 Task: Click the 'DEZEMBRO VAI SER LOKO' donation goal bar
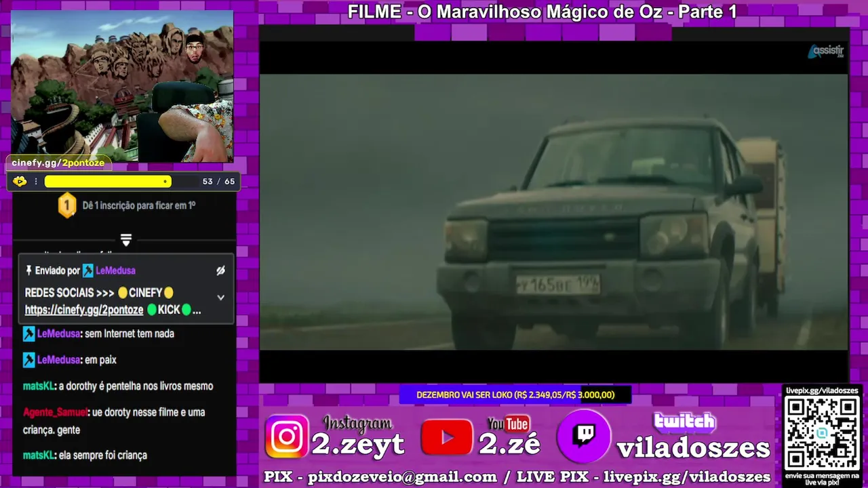pos(515,394)
